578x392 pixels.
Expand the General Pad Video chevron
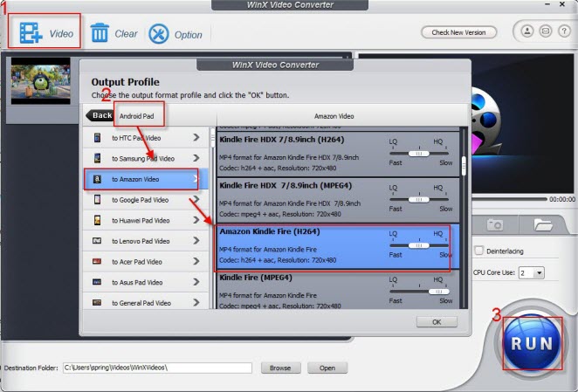(x=196, y=303)
